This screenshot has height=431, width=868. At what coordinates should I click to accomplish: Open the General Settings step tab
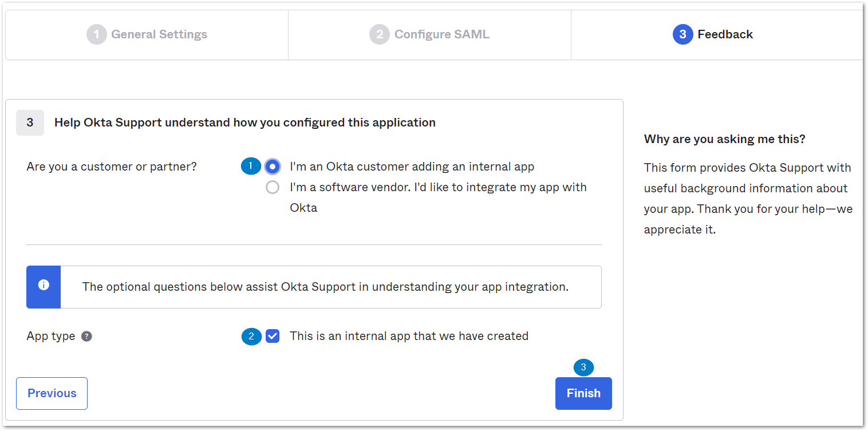(x=147, y=34)
